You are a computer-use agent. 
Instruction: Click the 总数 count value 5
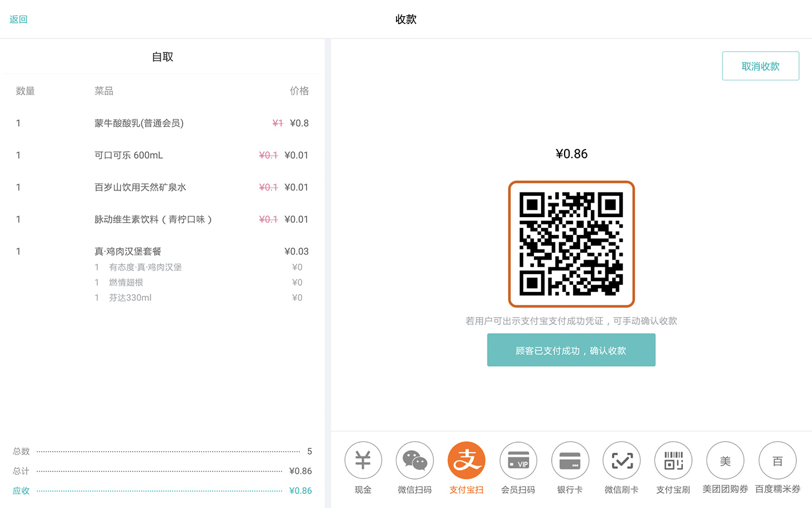point(309,451)
